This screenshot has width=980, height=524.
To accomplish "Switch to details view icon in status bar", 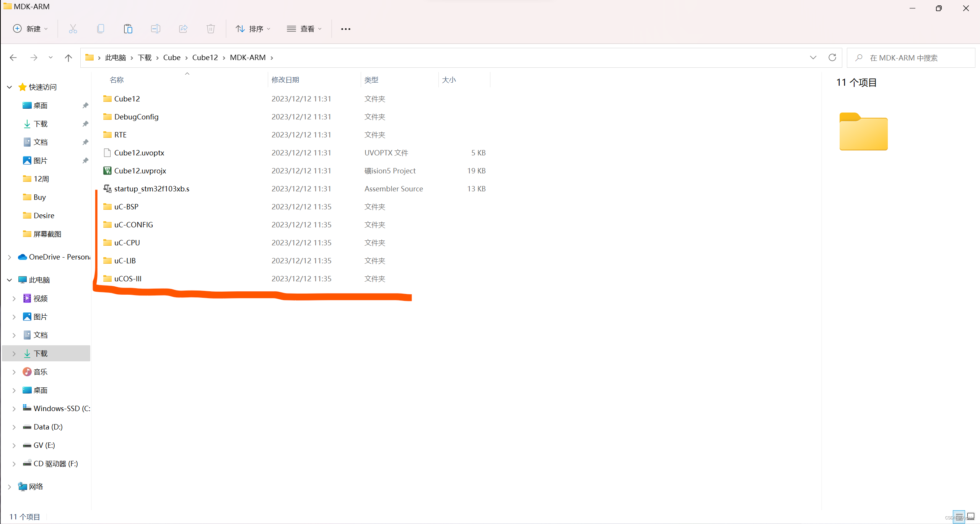I will click(959, 517).
